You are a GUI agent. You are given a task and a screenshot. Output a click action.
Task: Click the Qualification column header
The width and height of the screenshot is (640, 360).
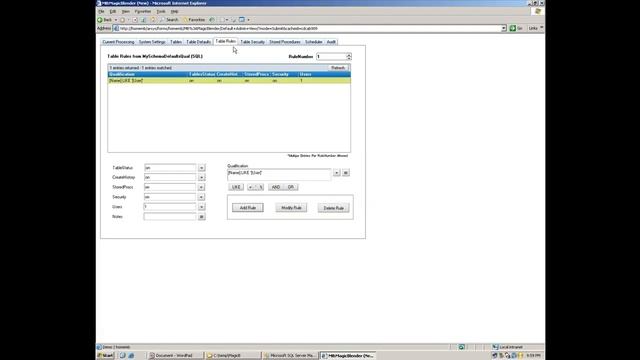tap(148, 74)
